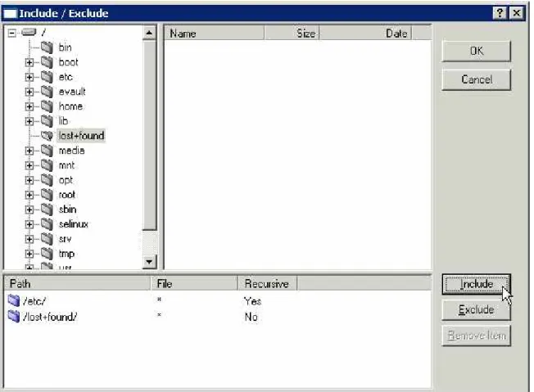Click the tree vertical scrollbar thumb
The width and height of the screenshot is (534, 392).
click(x=149, y=135)
